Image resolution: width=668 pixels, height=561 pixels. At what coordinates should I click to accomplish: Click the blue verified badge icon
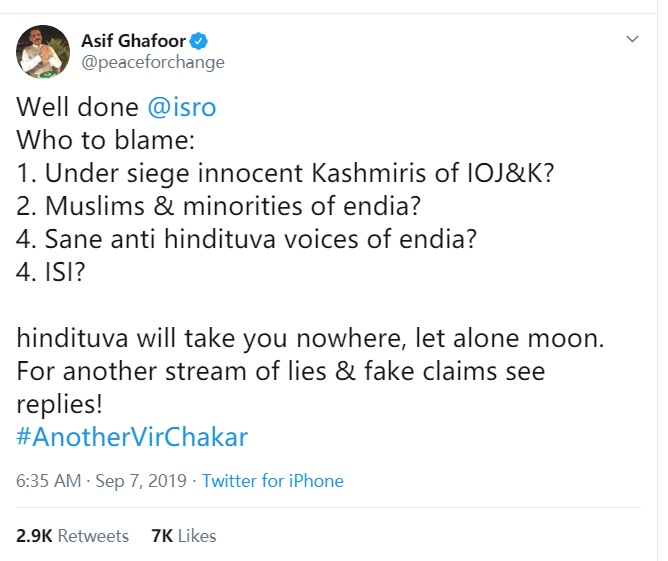click(199, 41)
